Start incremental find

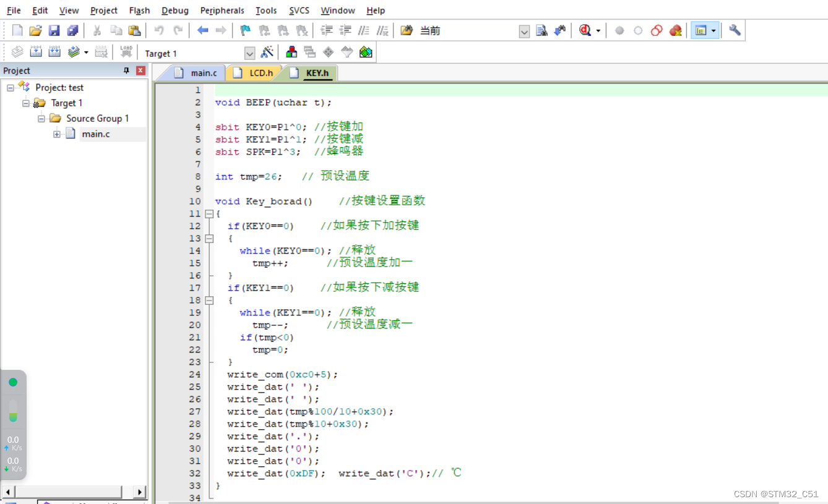click(559, 30)
